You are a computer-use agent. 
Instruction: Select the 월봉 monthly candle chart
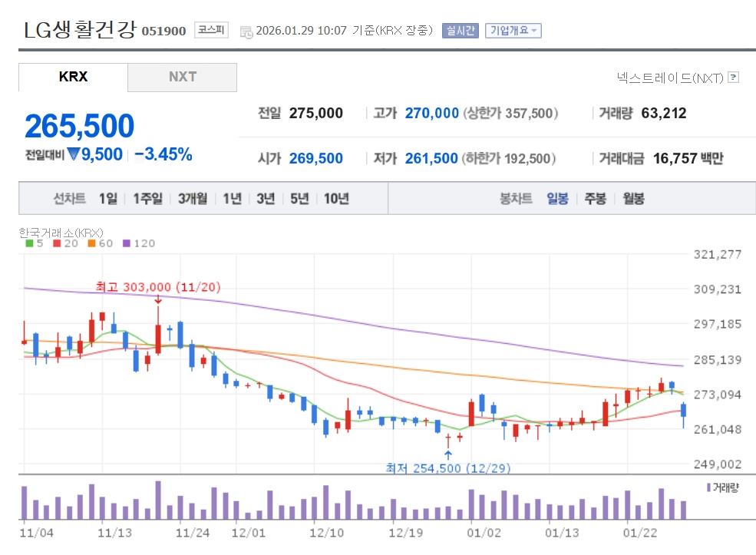[633, 198]
